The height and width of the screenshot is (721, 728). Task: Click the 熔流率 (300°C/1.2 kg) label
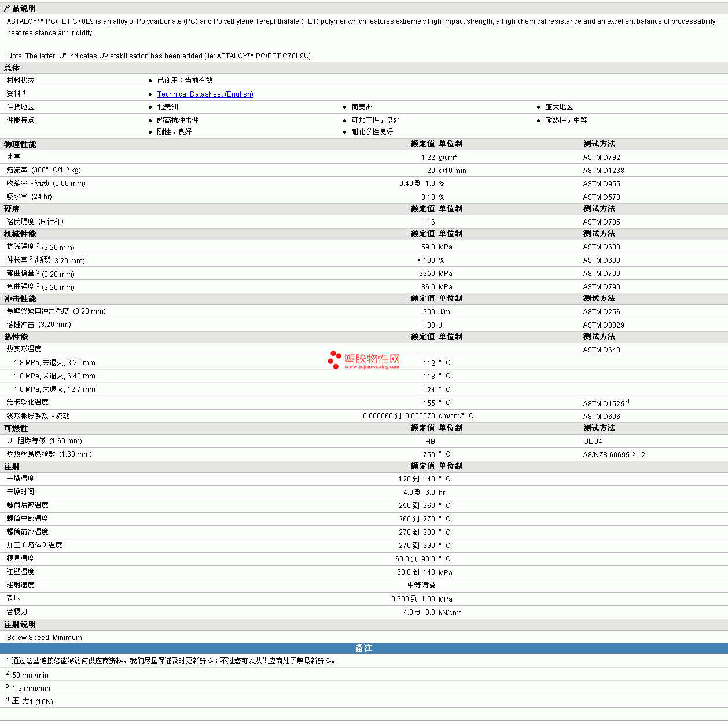click(44, 170)
